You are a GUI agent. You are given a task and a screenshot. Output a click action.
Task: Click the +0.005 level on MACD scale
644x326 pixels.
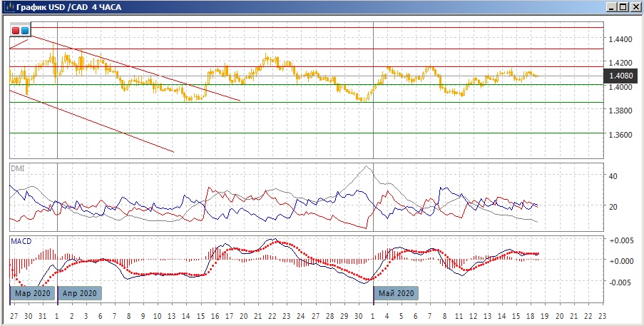(x=620, y=240)
